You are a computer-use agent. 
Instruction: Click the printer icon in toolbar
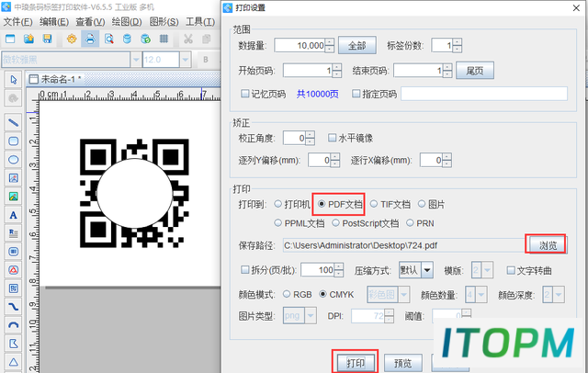(90, 39)
